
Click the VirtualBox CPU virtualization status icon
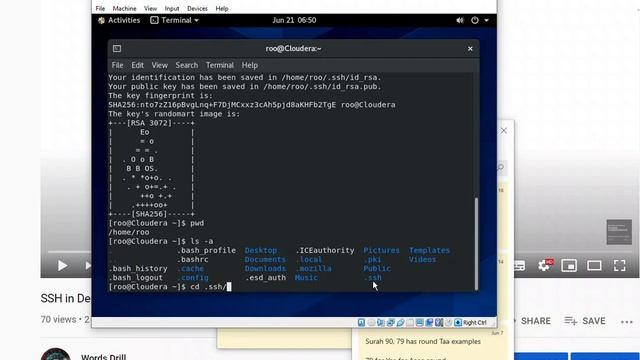439,323
